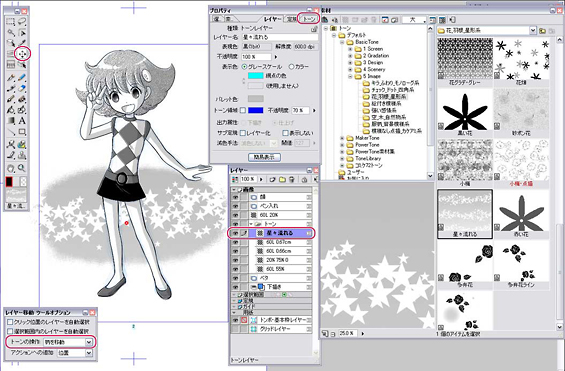The height and width of the screenshot is (371, 565).
Task: Click the blue tone area color swatch
Action: (255, 111)
